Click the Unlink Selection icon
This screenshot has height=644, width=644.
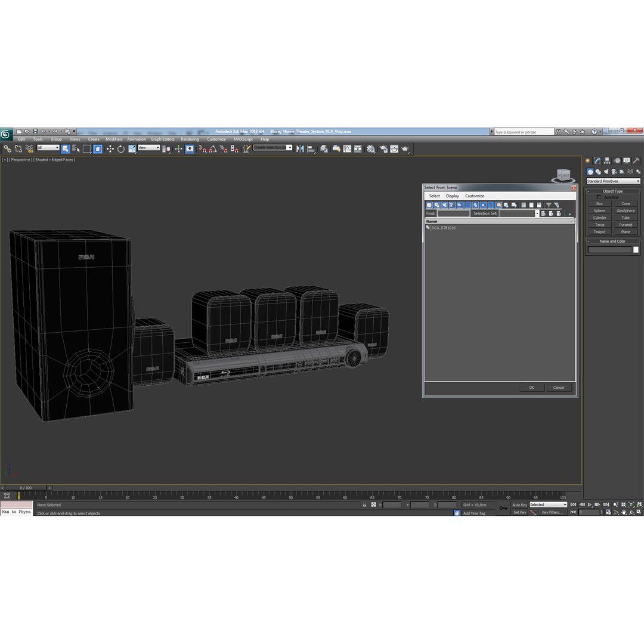coord(18,148)
